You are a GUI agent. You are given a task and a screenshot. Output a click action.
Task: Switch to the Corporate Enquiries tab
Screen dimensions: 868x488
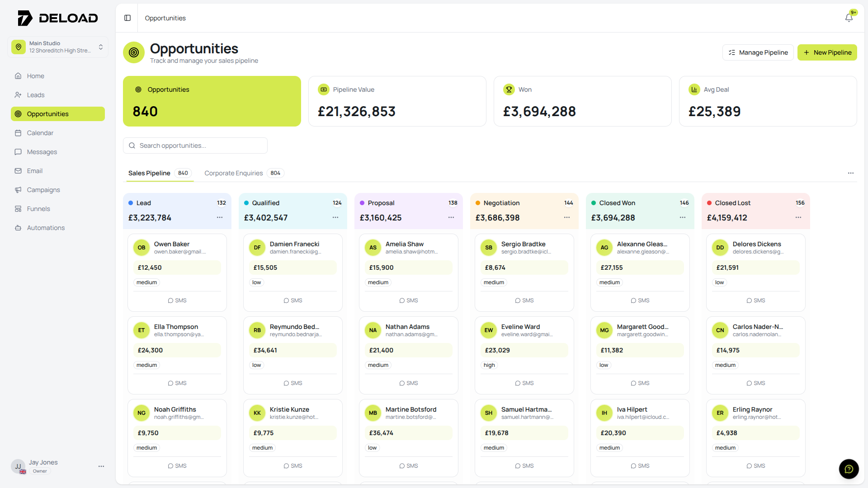tap(244, 173)
